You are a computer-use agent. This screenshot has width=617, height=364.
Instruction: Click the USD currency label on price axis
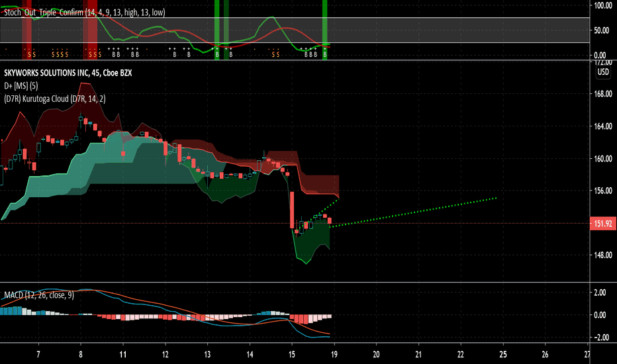click(x=603, y=72)
